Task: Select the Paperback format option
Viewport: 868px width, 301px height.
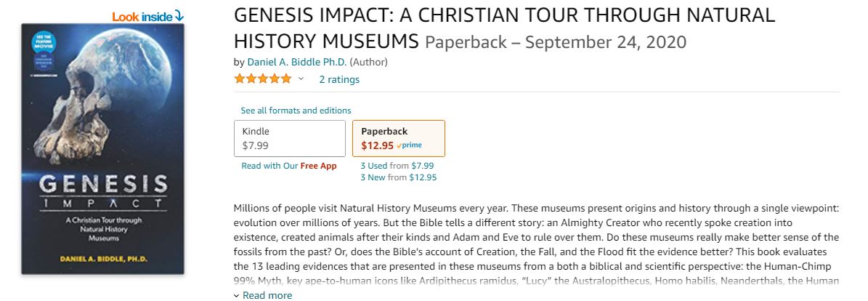Action: (399, 139)
